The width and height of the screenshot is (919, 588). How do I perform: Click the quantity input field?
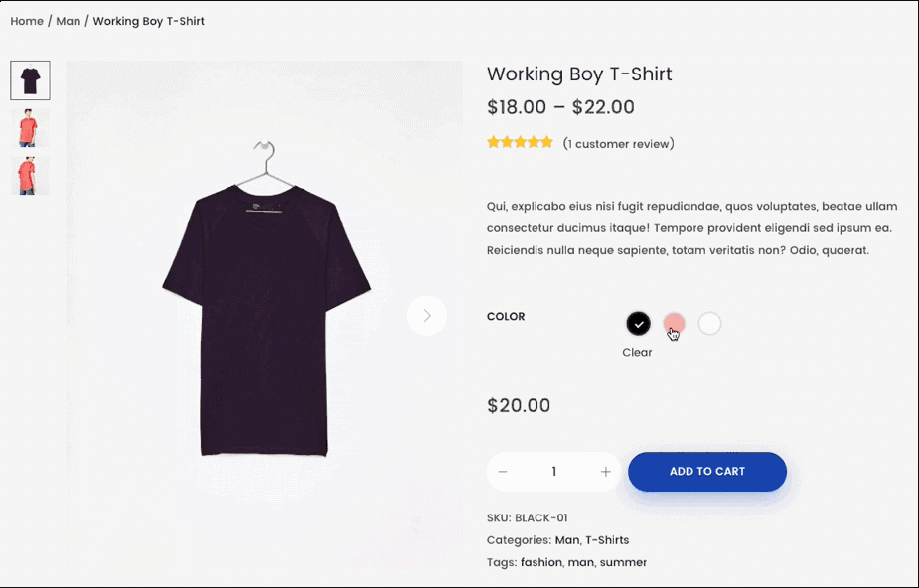[553, 472]
